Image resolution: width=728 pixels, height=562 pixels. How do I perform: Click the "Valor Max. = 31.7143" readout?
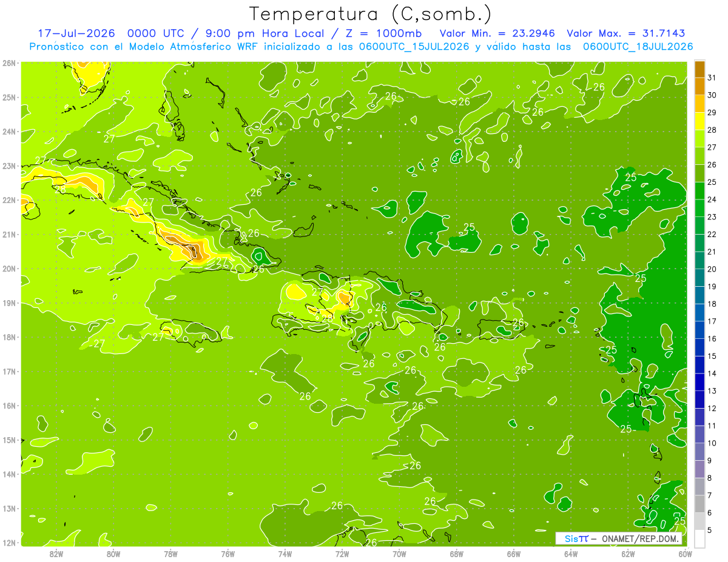tap(625, 33)
